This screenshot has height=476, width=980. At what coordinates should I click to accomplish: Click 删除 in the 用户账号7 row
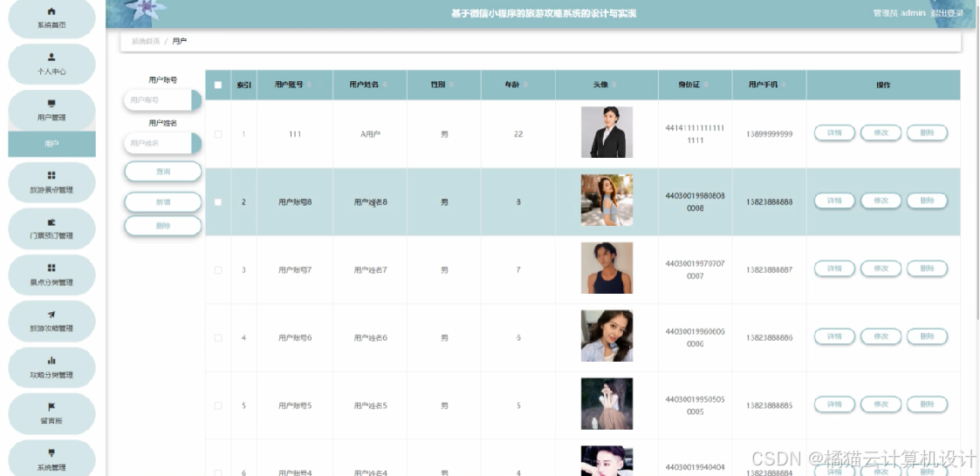(927, 269)
